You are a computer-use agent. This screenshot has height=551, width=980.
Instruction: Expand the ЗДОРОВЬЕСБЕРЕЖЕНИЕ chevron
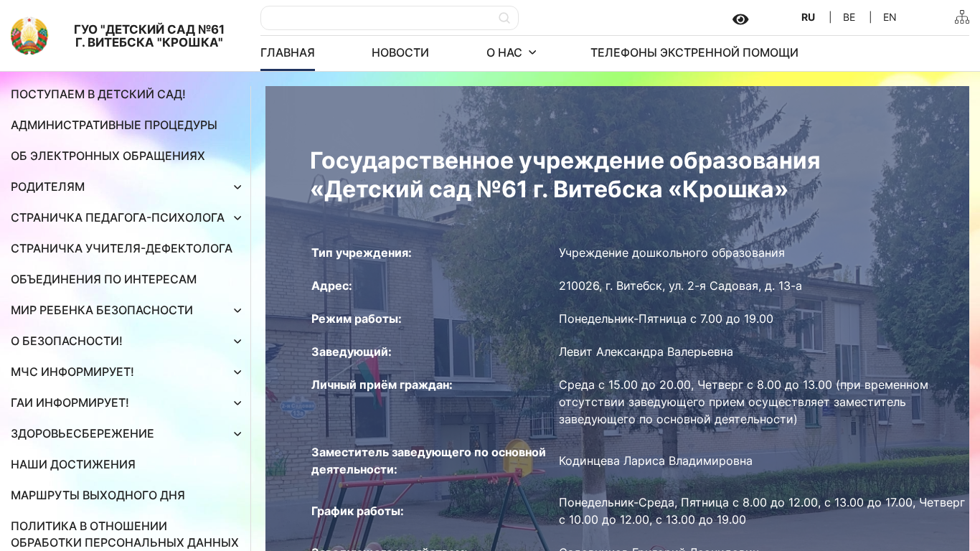pyautogui.click(x=237, y=434)
